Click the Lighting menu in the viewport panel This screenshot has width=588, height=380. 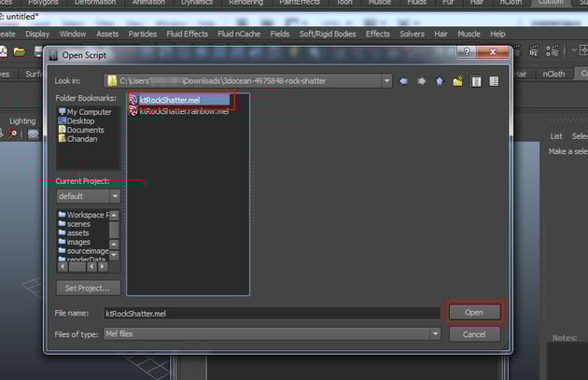22,120
